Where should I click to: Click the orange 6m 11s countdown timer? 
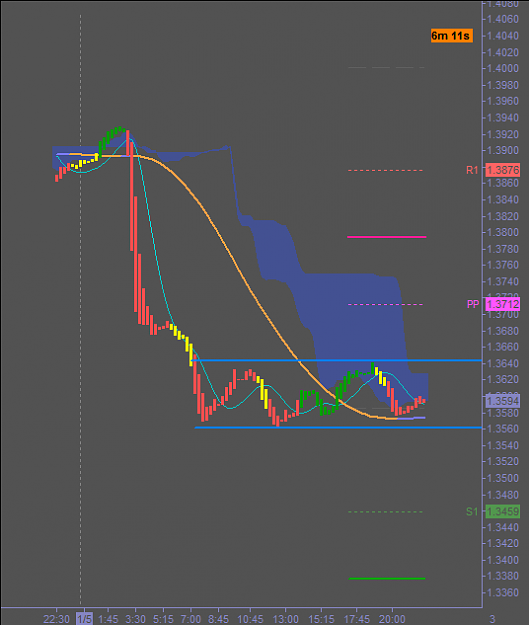click(452, 35)
